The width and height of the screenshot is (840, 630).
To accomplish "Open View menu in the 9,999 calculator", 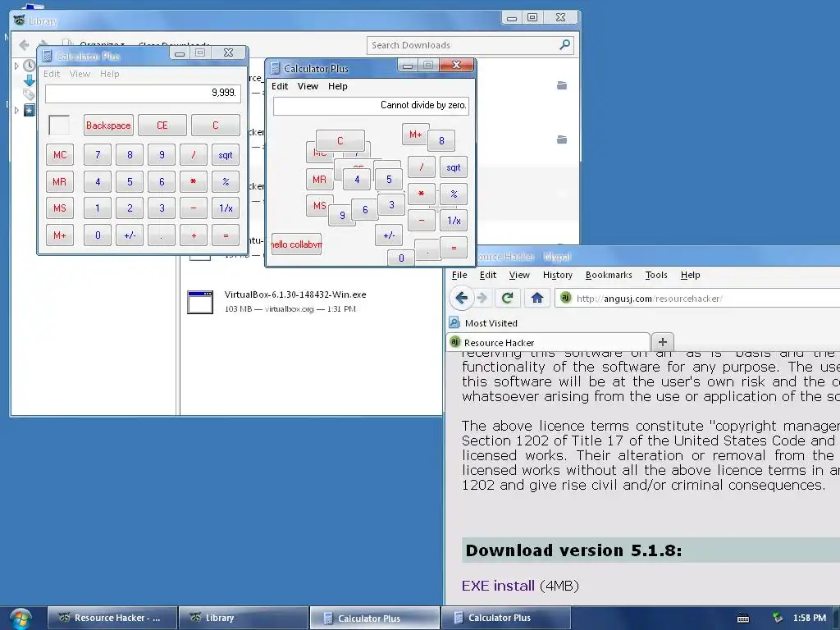I will (80, 74).
